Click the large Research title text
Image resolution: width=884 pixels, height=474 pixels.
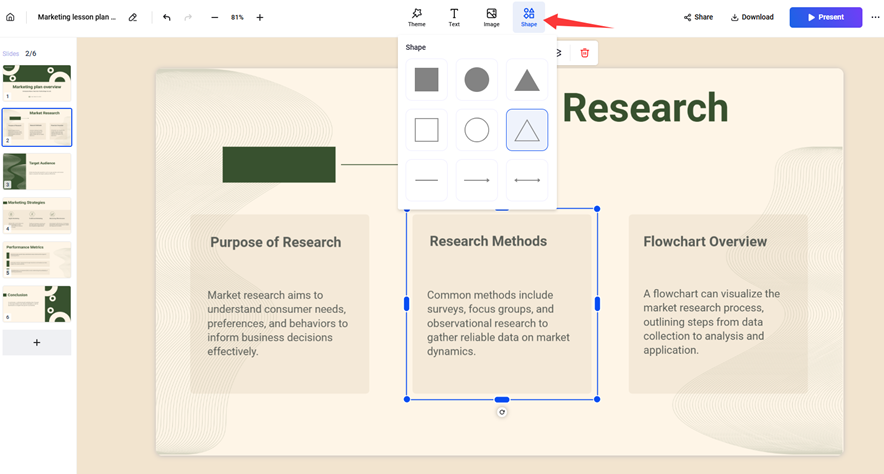point(646,108)
